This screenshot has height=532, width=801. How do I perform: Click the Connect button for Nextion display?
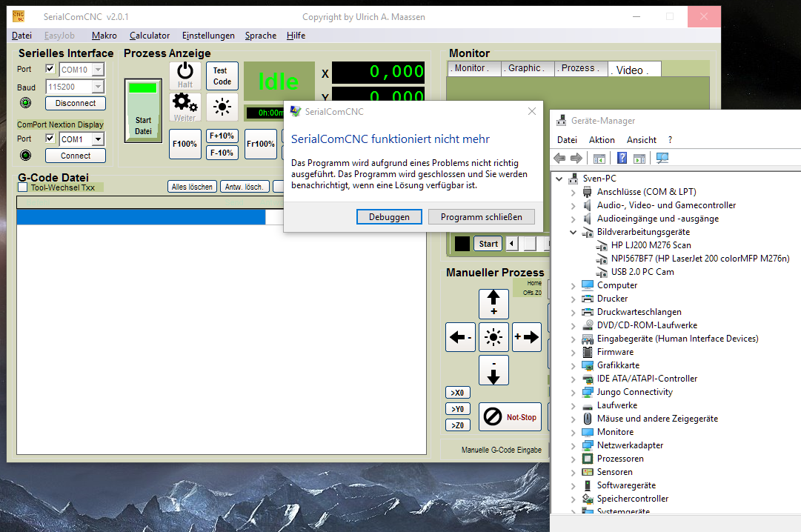coord(76,156)
